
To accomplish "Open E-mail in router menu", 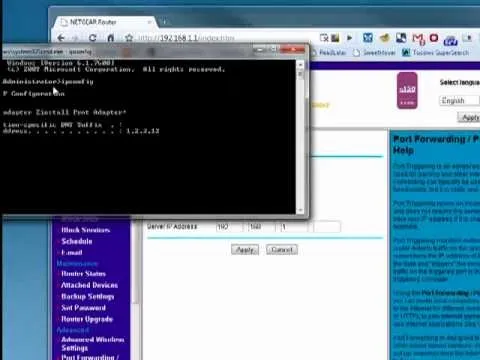I will point(72,253).
